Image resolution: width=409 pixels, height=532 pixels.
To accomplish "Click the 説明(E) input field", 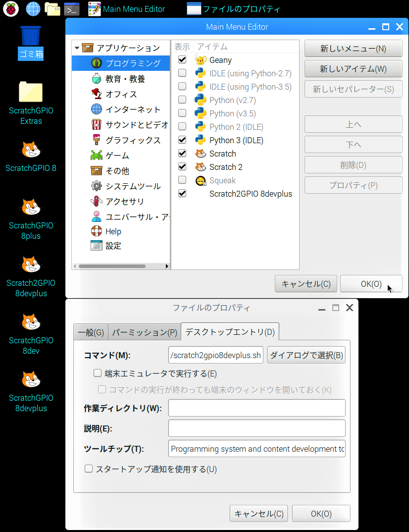I will point(256,428).
